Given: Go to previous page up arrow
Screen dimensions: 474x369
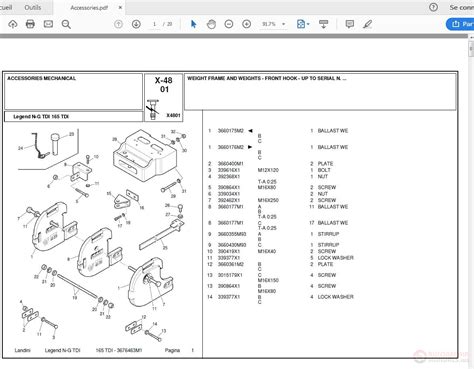Looking at the screenshot, I should (x=118, y=24).
